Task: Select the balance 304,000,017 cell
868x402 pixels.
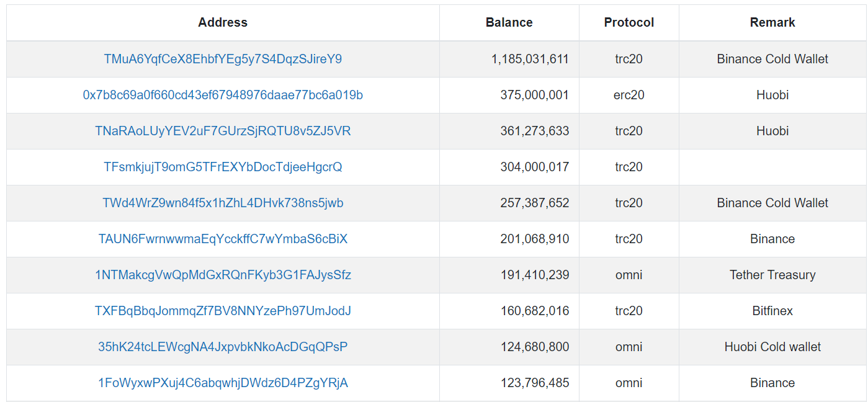Action: pyautogui.click(x=509, y=167)
